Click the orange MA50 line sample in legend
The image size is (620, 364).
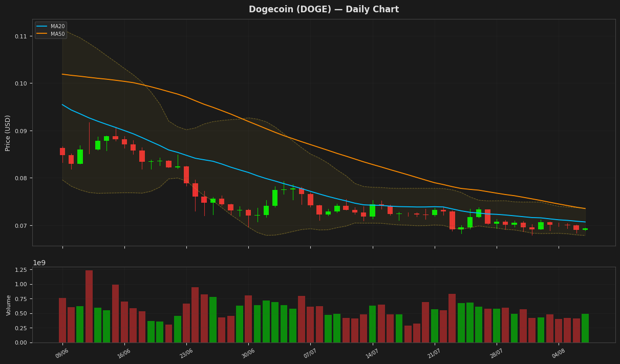(42, 34)
